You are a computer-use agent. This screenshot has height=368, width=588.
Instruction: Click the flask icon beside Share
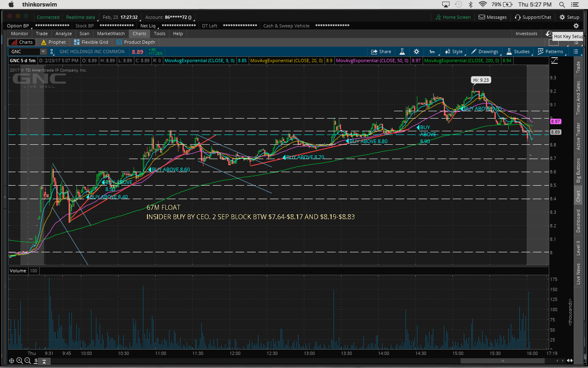click(402, 52)
